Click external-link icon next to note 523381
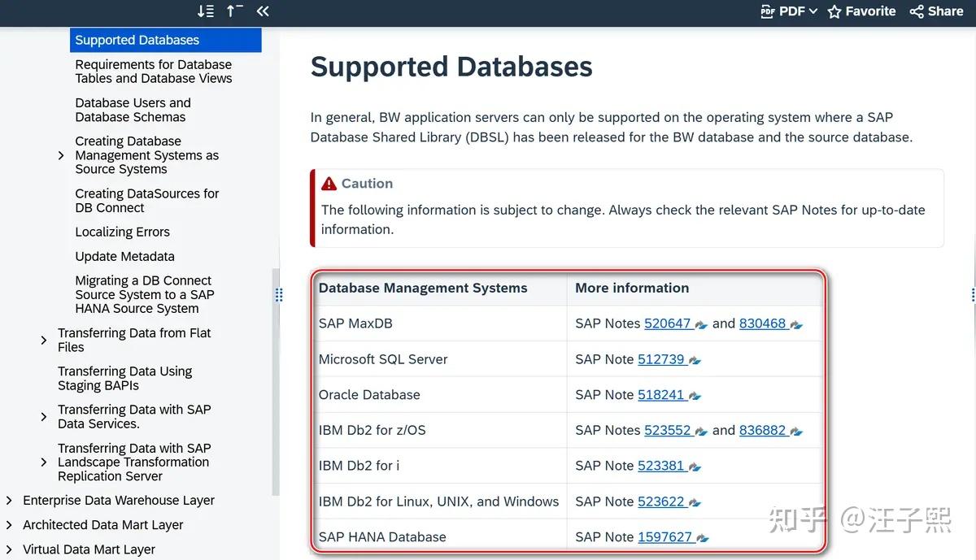Image resolution: width=976 pixels, height=560 pixels. [x=695, y=467]
